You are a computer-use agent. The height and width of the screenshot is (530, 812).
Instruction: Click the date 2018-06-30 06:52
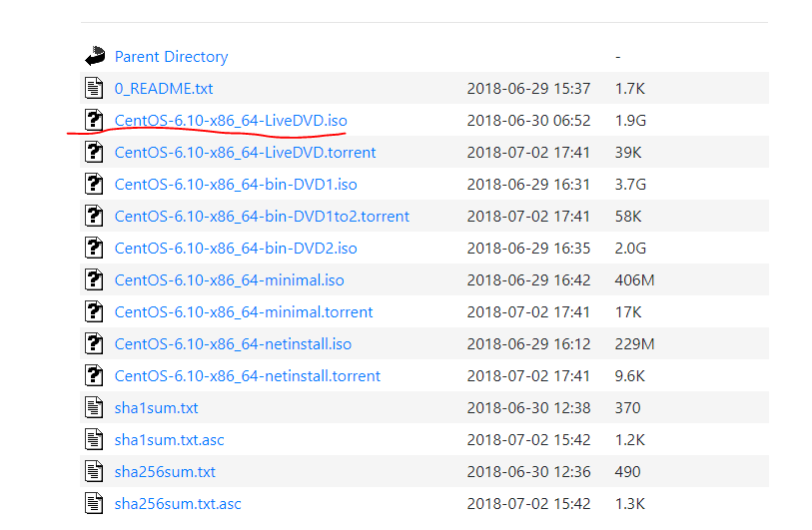(x=528, y=121)
